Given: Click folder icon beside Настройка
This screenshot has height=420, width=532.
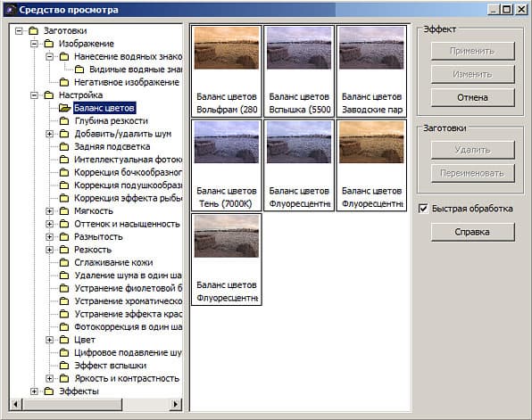Looking at the screenshot, I should pos(49,95).
